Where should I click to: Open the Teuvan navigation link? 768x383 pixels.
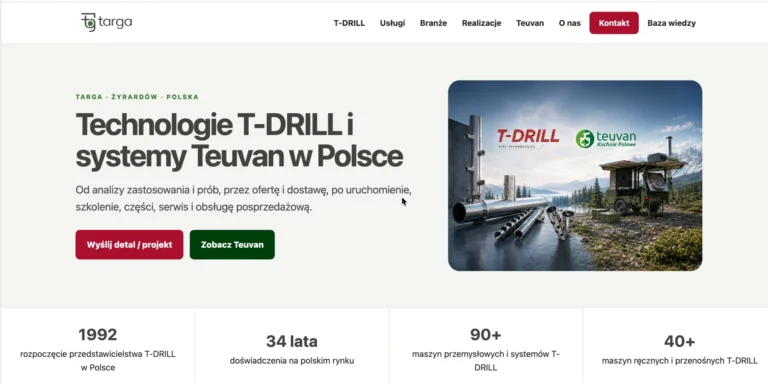click(x=530, y=23)
